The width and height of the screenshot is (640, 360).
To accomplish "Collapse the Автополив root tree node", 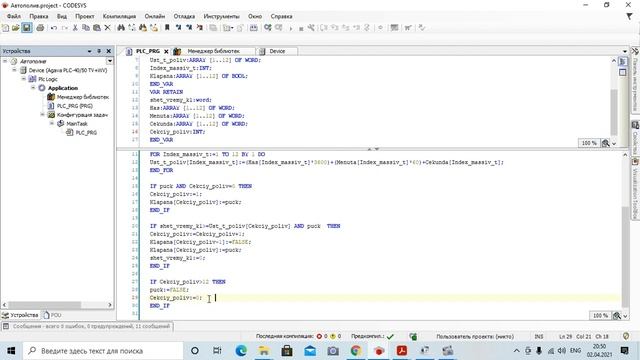I will click(x=5, y=61).
